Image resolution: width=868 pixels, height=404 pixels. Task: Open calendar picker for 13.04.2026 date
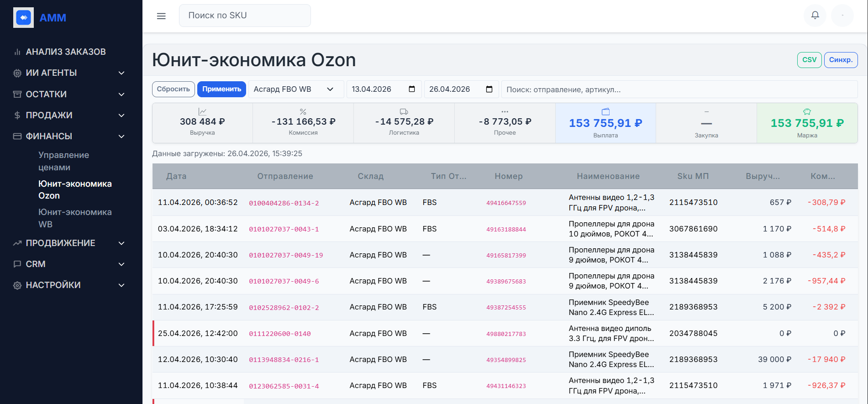click(412, 89)
